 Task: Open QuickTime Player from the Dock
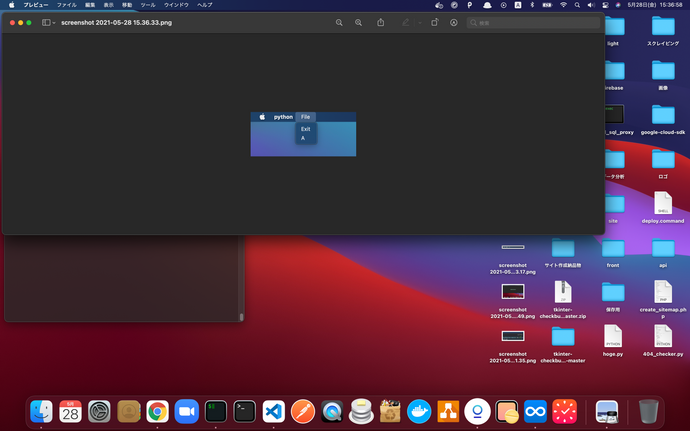332,412
